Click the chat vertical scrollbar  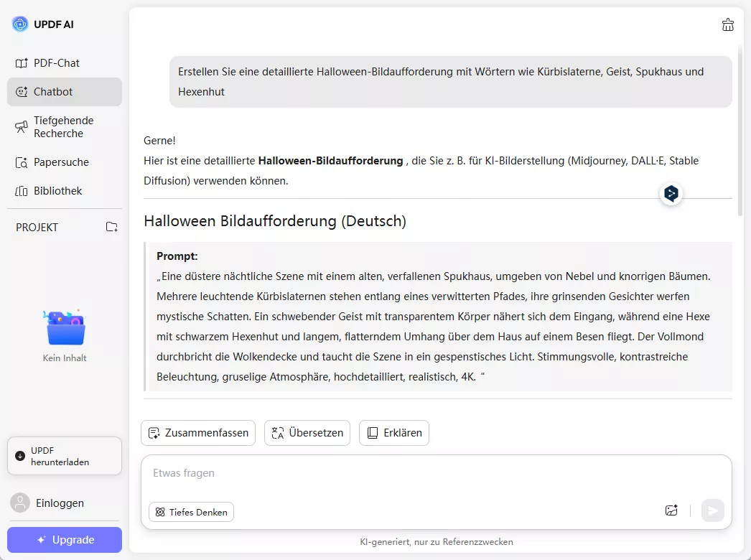(x=740, y=129)
